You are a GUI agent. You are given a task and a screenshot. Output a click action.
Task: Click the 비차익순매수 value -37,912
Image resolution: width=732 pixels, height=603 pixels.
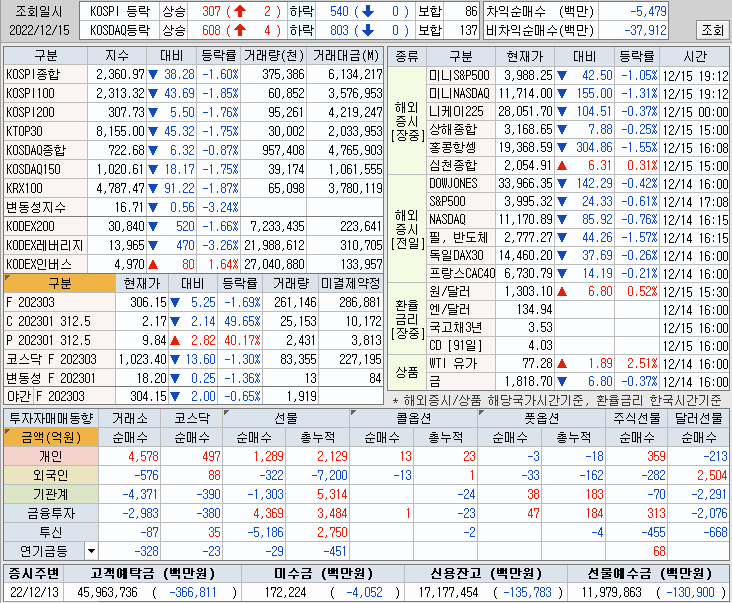645,30
